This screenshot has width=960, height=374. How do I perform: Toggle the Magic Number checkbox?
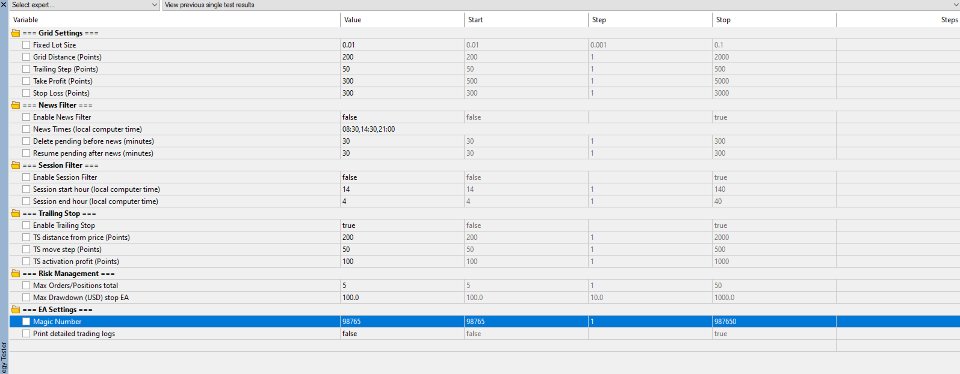coord(26,321)
